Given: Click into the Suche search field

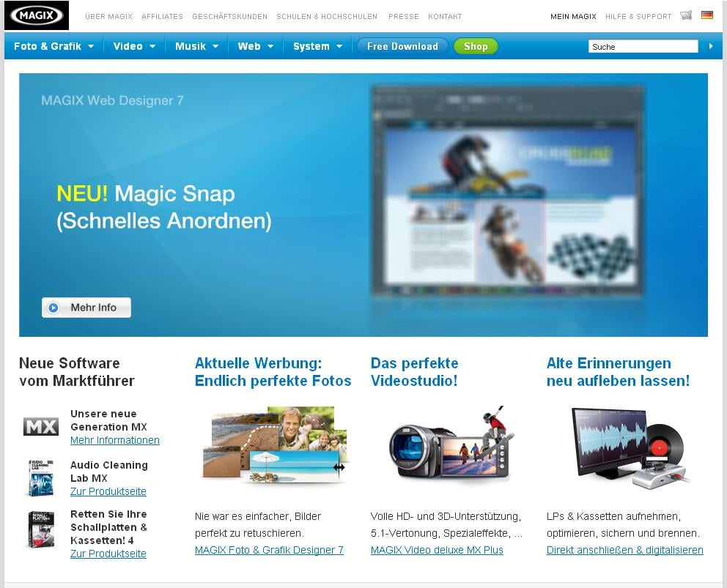Looking at the screenshot, I should [x=643, y=47].
